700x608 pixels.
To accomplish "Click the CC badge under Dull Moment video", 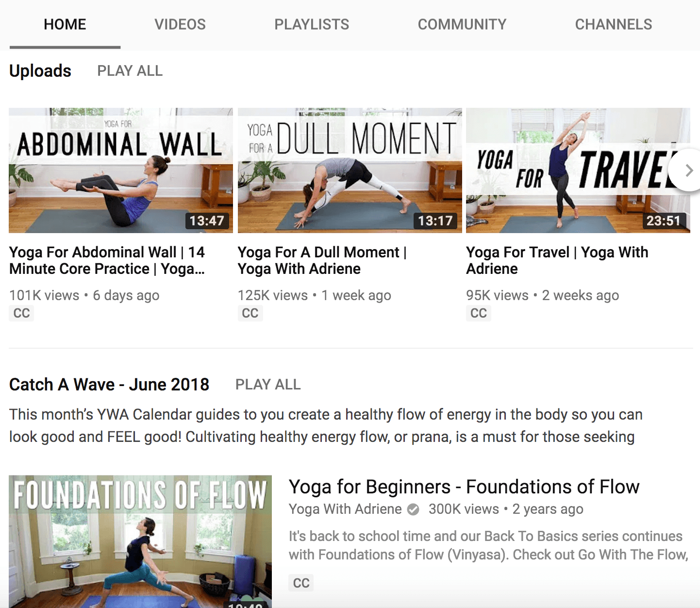I will pyautogui.click(x=250, y=313).
